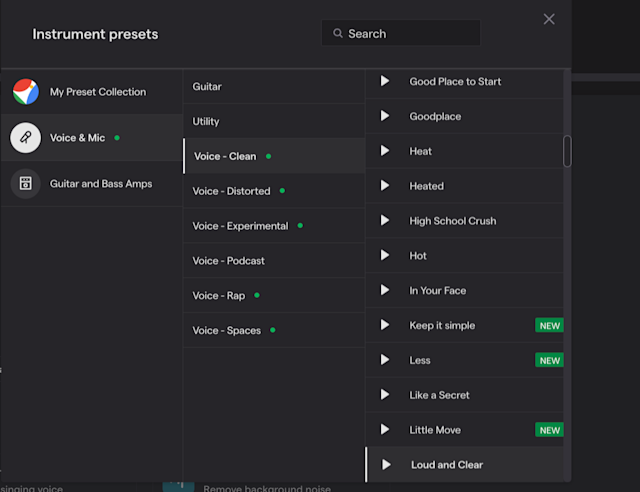Open the Guitar subcategory

274,87
